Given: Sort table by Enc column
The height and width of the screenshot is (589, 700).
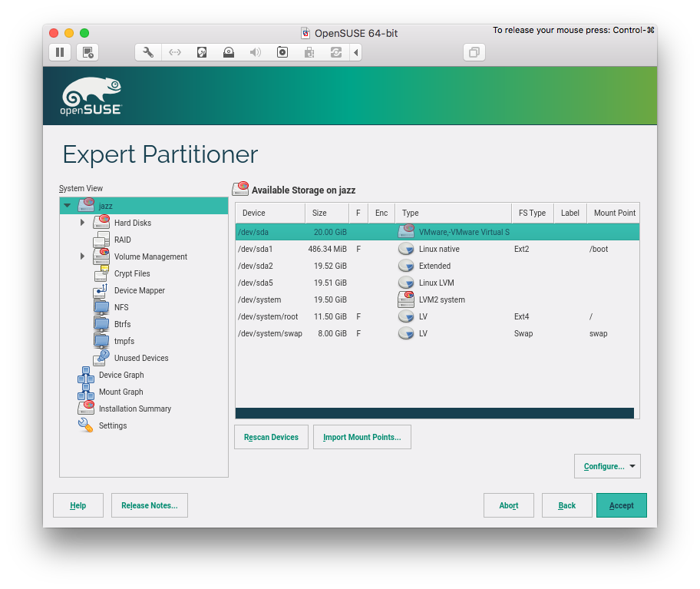Looking at the screenshot, I should (x=381, y=213).
